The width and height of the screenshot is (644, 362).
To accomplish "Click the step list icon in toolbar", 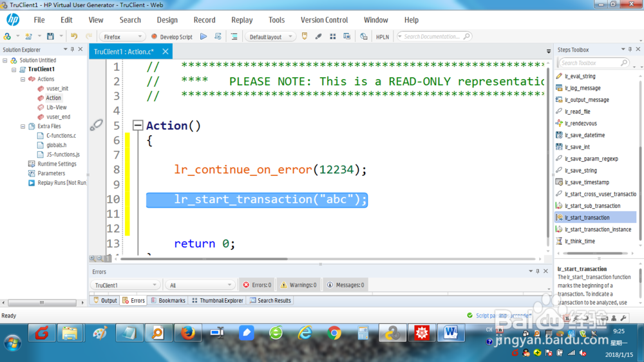I will pyautogui.click(x=234, y=37).
